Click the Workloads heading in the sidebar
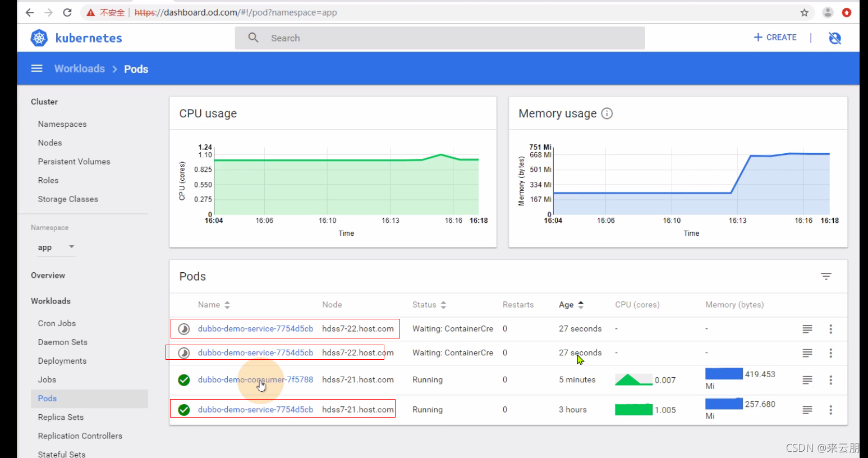 (50, 301)
